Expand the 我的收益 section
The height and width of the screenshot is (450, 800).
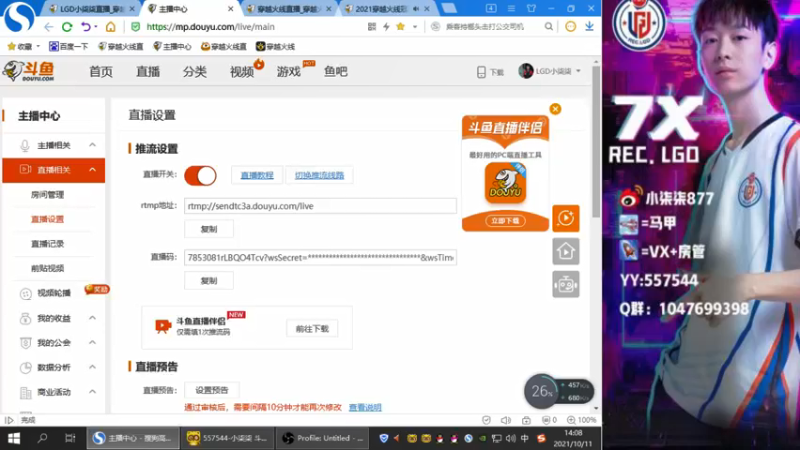(92, 318)
